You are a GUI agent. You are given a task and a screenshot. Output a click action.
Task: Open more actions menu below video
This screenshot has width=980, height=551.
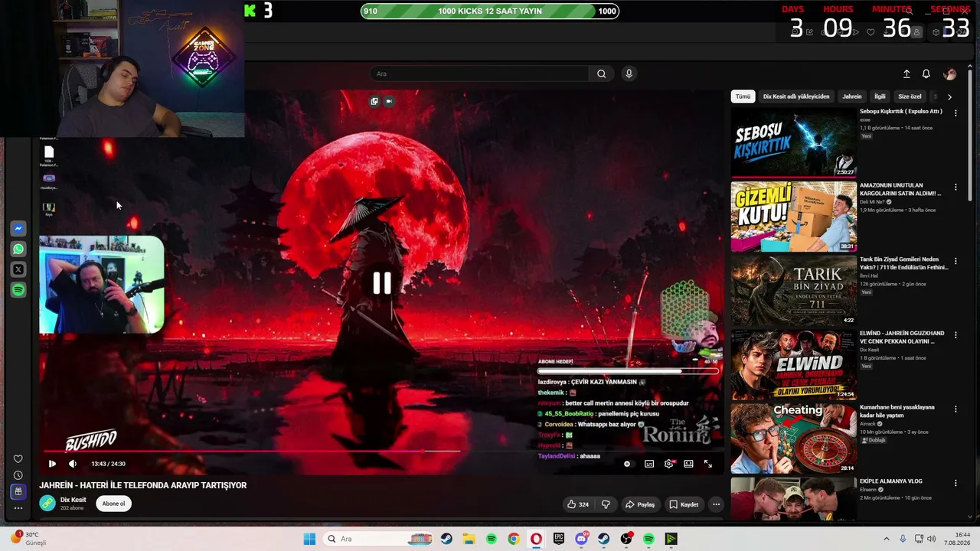pyautogui.click(x=716, y=504)
